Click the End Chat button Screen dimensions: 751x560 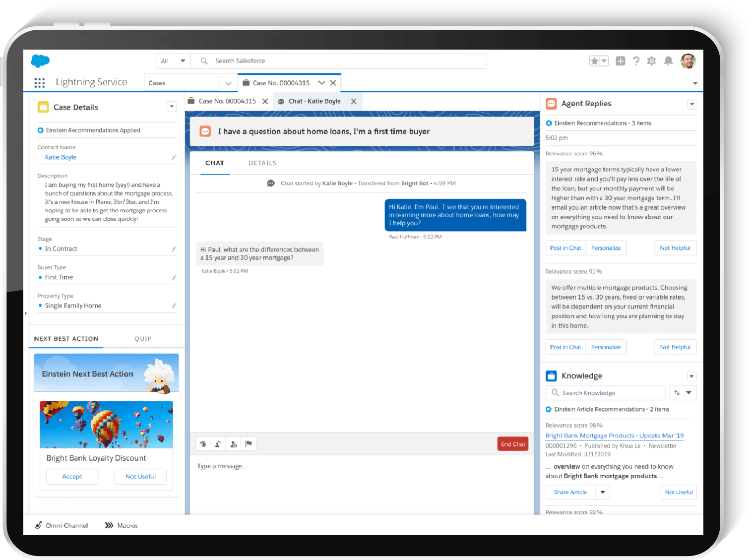coord(513,444)
